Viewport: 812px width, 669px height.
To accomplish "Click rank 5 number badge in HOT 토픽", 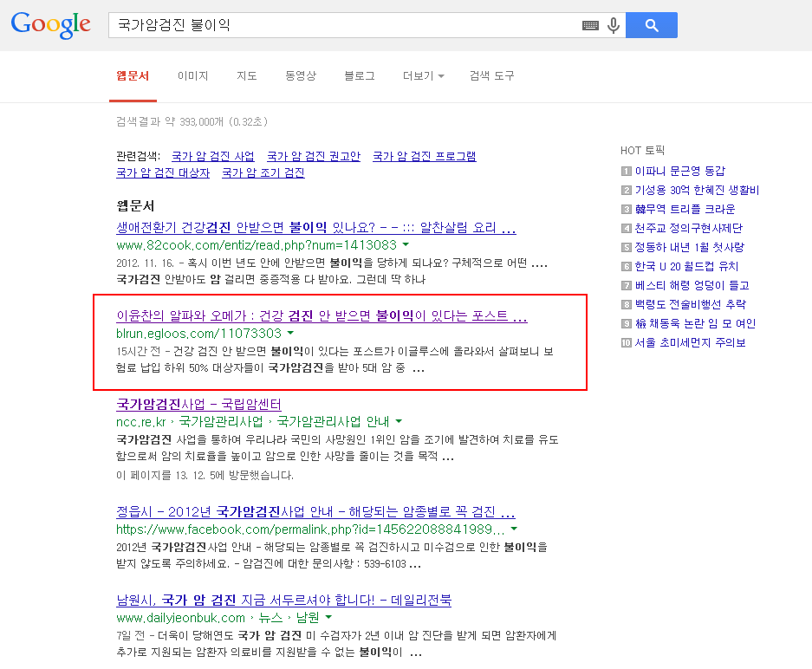I will pyautogui.click(x=626, y=248).
